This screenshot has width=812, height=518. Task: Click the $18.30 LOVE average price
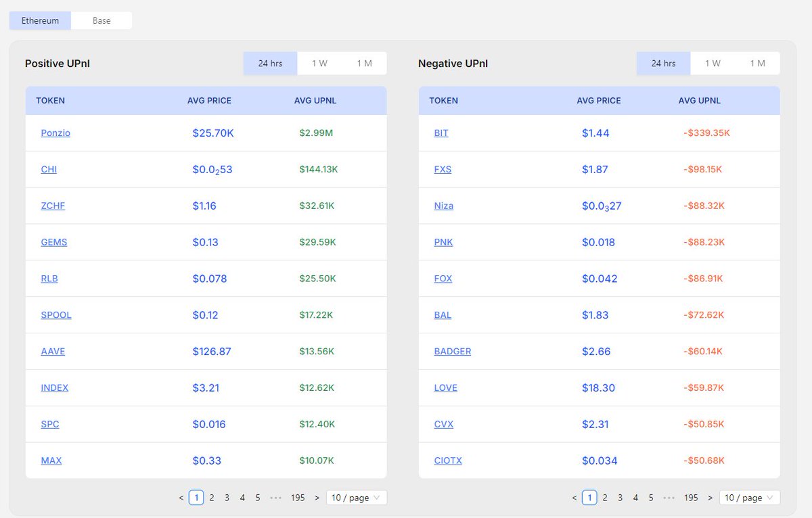click(598, 388)
